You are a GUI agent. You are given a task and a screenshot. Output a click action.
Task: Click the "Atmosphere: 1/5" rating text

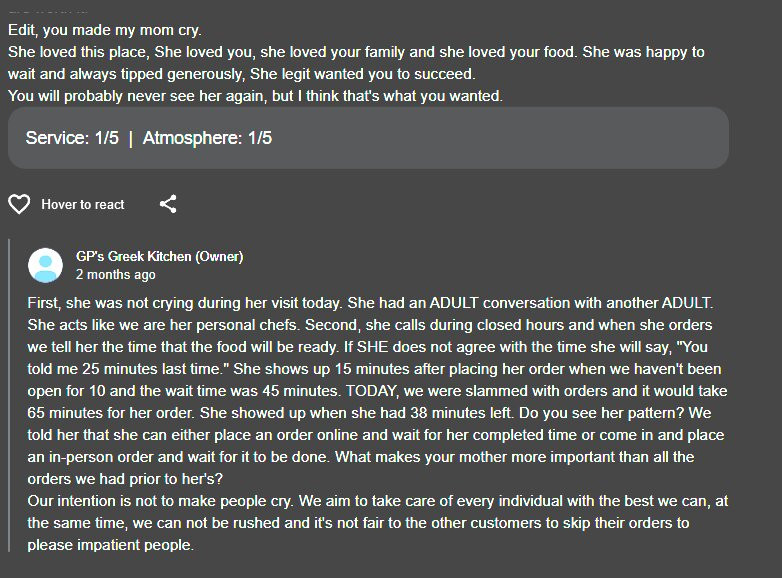(207, 138)
